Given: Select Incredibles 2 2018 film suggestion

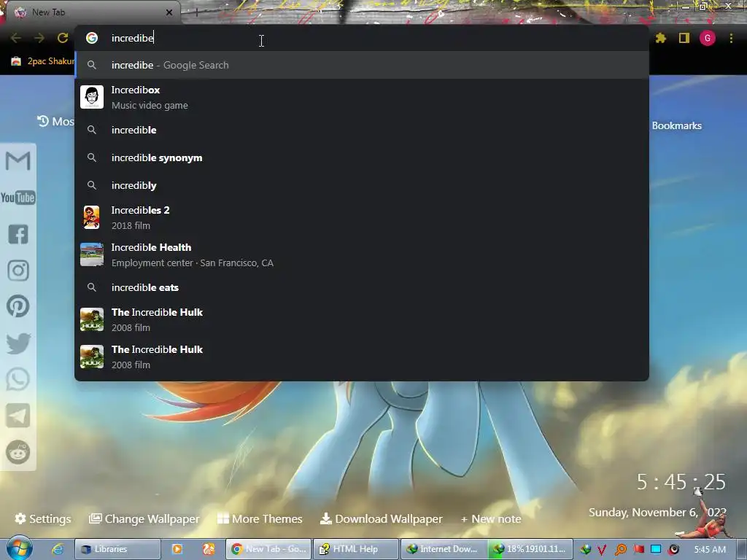Looking at the screenshot, I should coord(362,217).
